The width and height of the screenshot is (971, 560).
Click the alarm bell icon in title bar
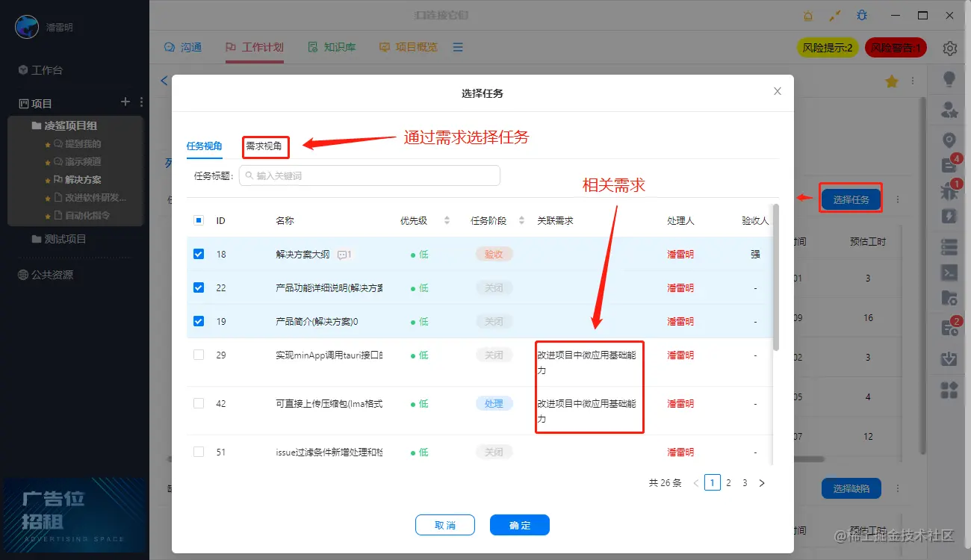click(x=807, y=16)
